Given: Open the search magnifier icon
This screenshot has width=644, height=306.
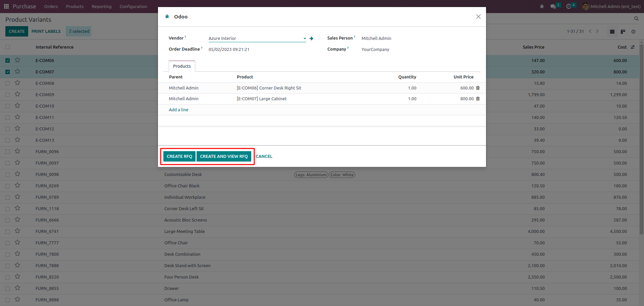Looking at the screenshot, I should [x=636, y=19].
